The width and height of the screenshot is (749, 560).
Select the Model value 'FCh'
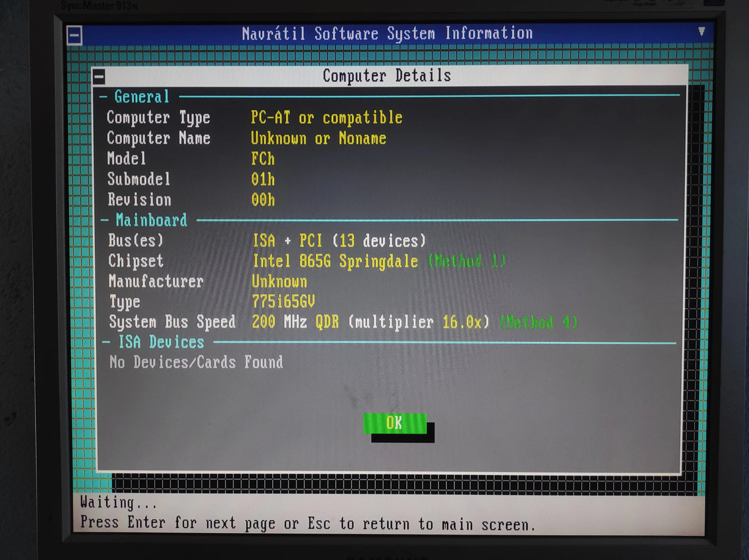click(263, 159)
